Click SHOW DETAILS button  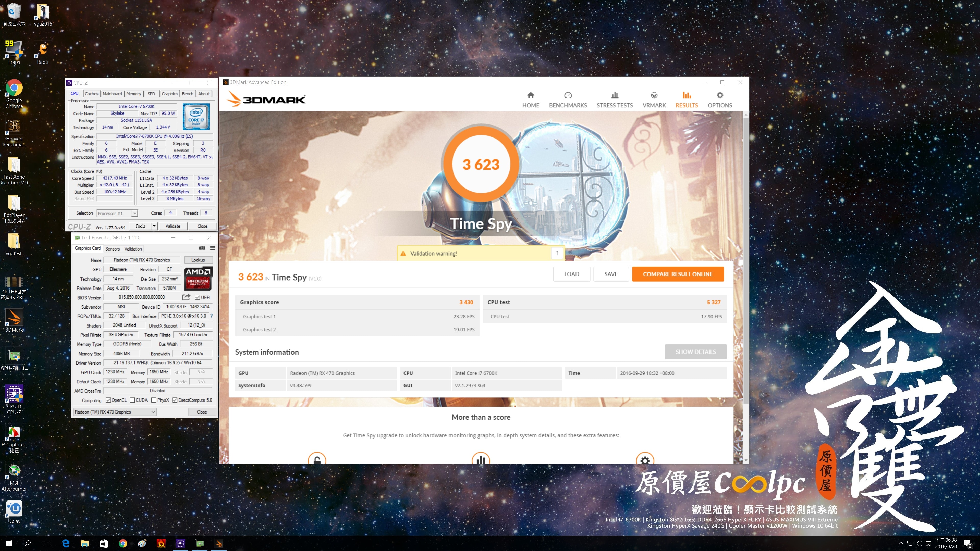(x=695, y=352)
